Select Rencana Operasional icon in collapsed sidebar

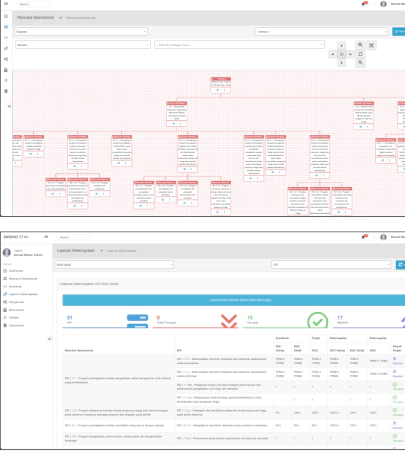pyautogui.click(x=6, y=27)
